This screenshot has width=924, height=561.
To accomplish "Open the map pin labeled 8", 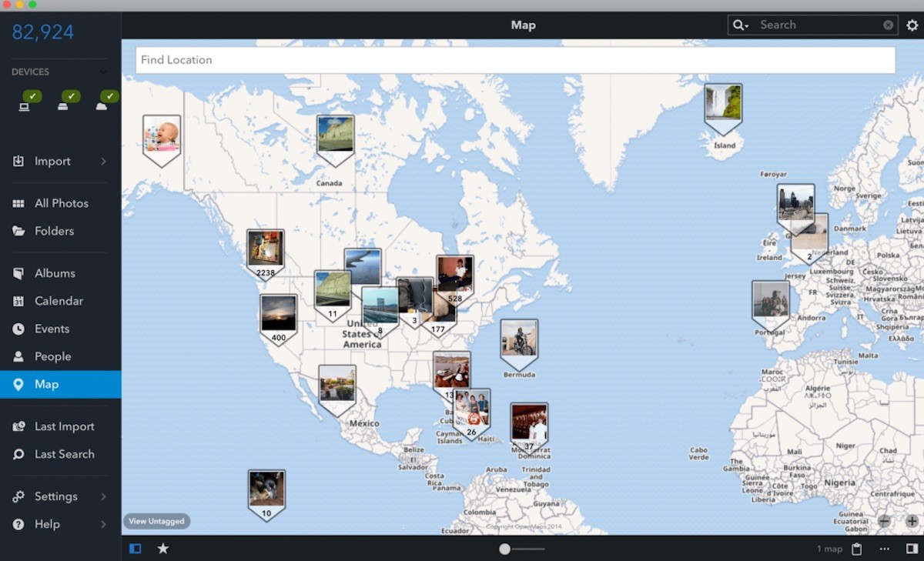I will (380, 312).
